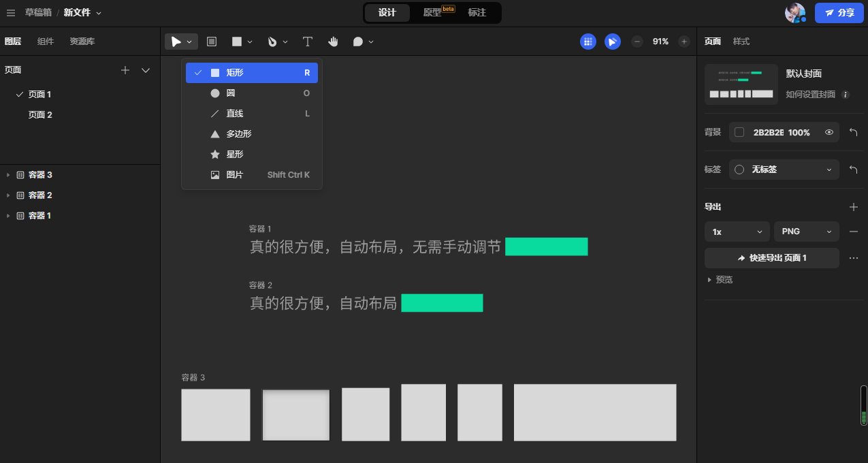Reset background with undo arrow
Viewport: 868px width, 463px height.
click(853, 132)
